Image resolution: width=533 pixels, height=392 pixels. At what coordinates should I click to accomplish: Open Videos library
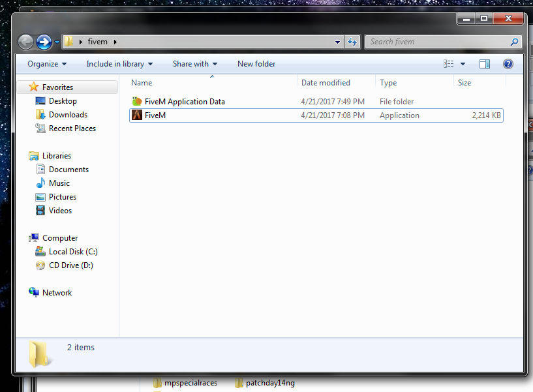(60, 211)
